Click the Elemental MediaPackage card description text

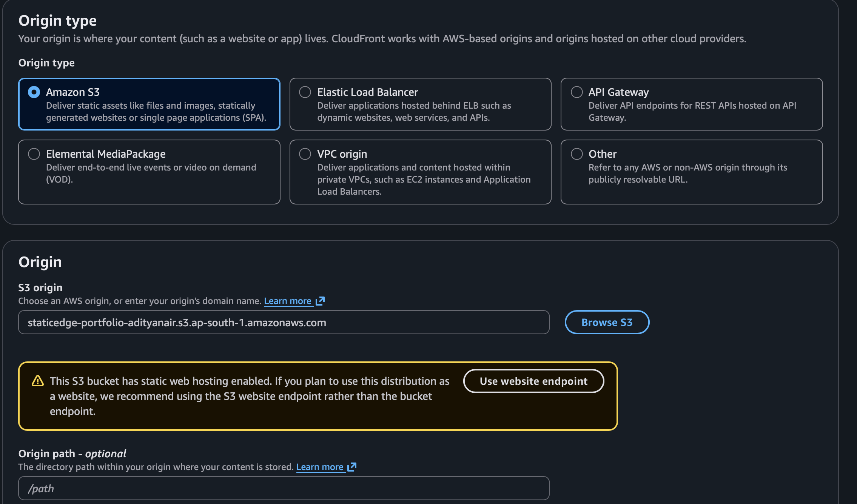click(x=151, y=173)
